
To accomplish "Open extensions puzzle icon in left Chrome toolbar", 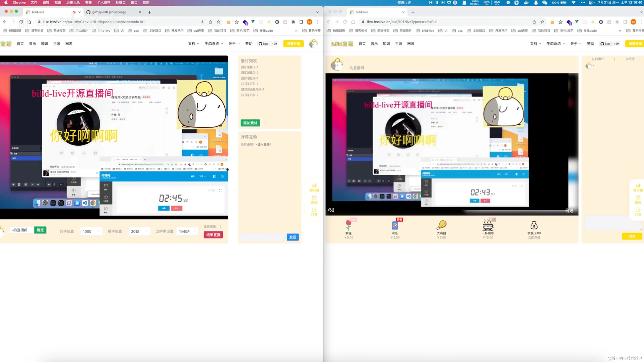I will 293,22.
